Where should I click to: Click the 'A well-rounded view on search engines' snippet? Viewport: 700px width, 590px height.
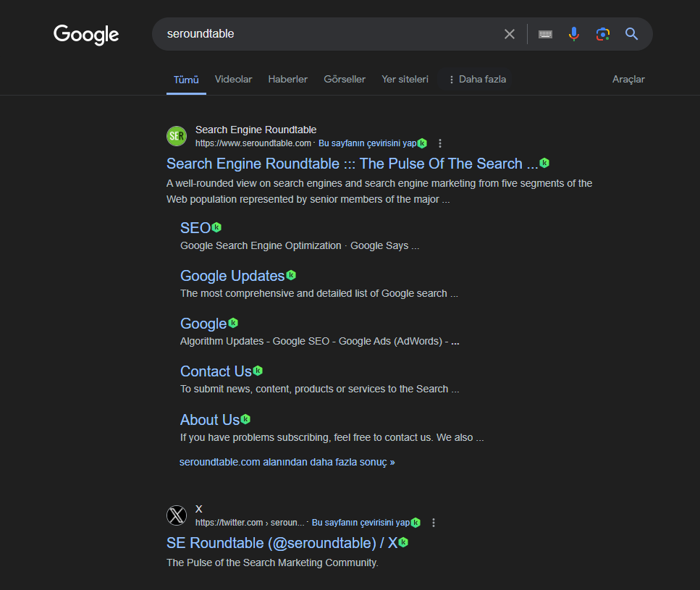[x=379, y=191]
